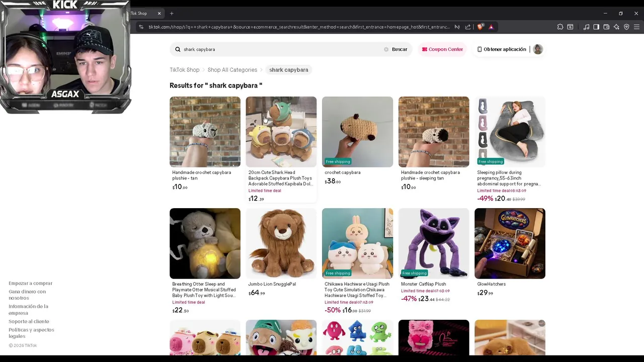Close the TikTok Shop tab
644x362 pixels.
159,13
